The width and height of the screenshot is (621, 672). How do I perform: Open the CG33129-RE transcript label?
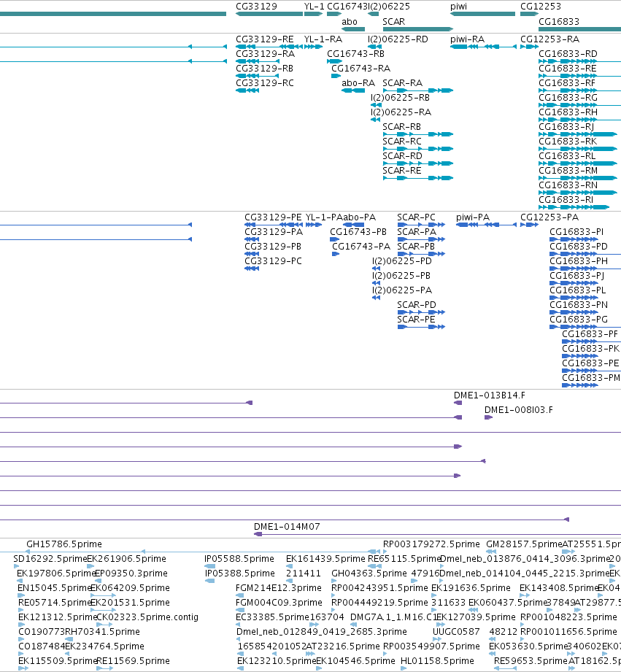[264, 39]
